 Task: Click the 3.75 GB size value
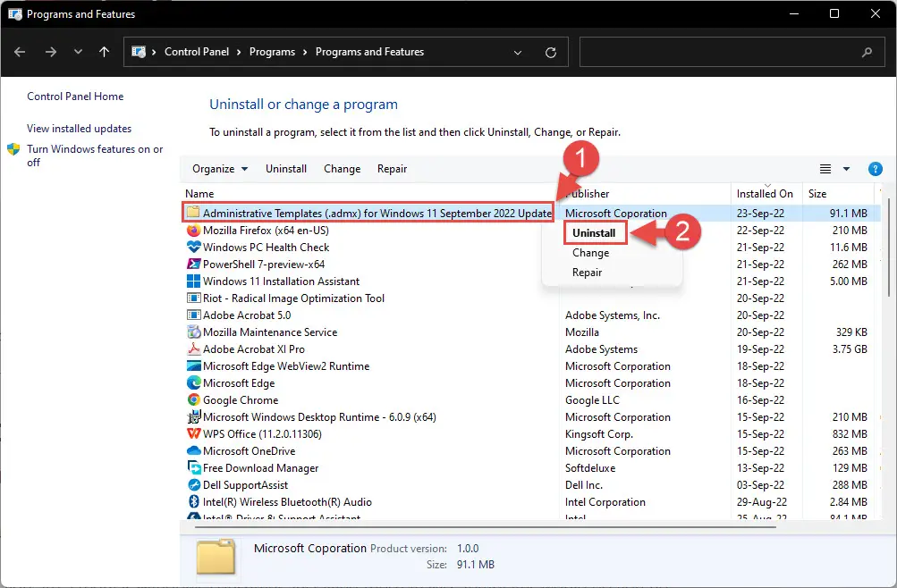850,349
